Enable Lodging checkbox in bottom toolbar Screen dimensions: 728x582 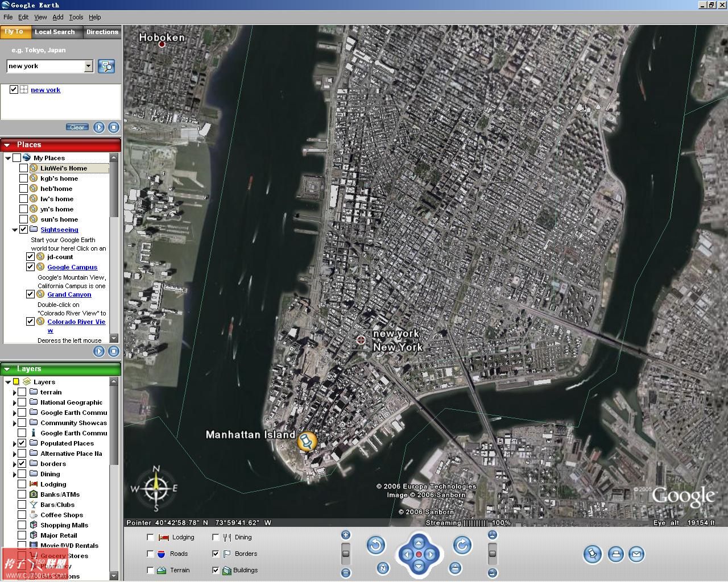pos(150,537)
